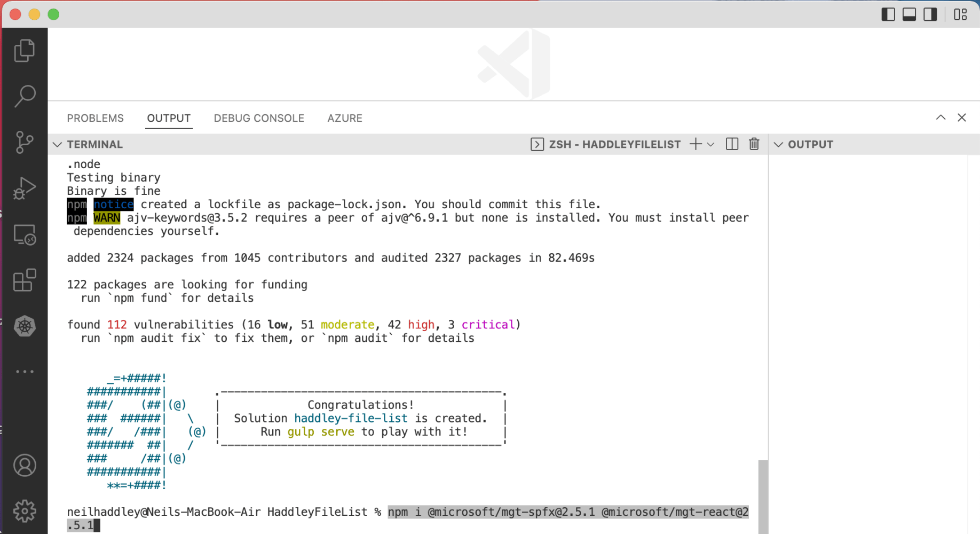
Task: Open the Remote Explorer view
Action: pyautogui.click(x=25, y=234)
